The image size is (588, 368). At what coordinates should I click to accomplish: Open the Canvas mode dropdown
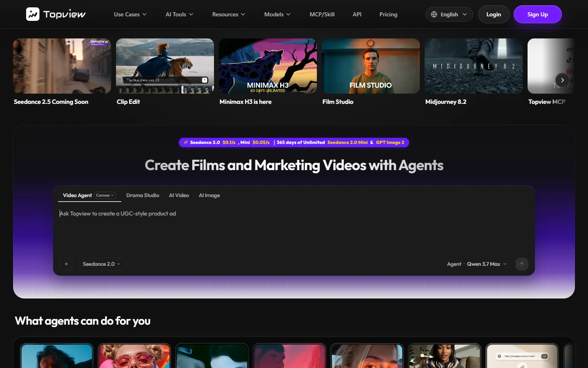(x=105, y=195)
